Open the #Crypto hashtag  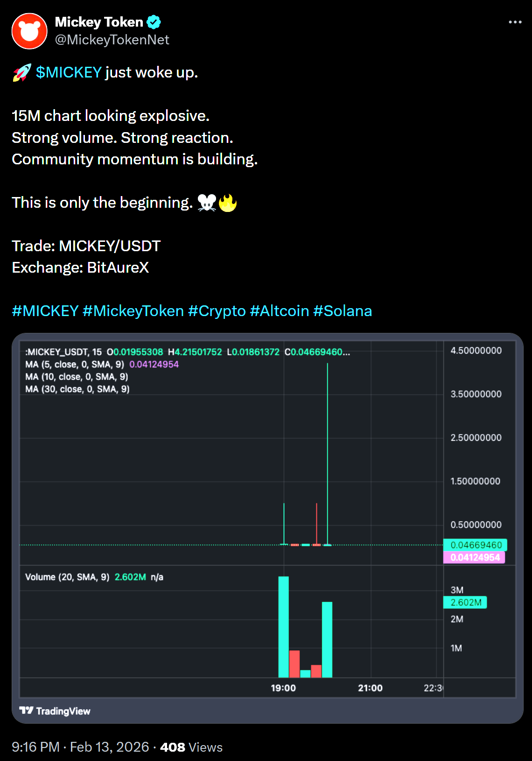click(x=217, y=311)
